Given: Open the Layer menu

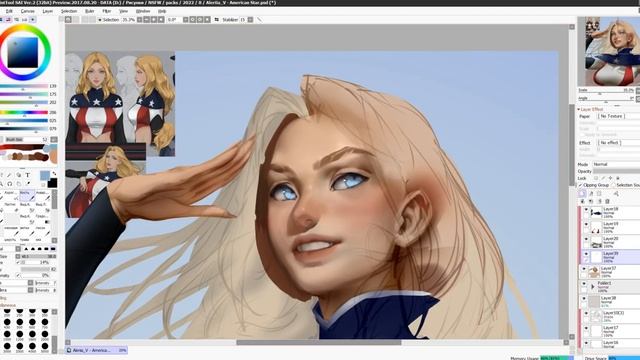Looking at the screenshot, I should [x=48, y=11].
